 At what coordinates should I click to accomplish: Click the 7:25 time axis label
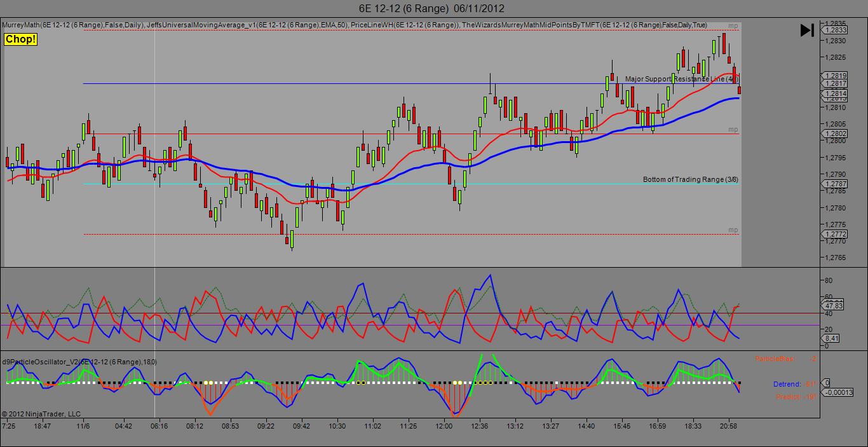pos(8,426)
